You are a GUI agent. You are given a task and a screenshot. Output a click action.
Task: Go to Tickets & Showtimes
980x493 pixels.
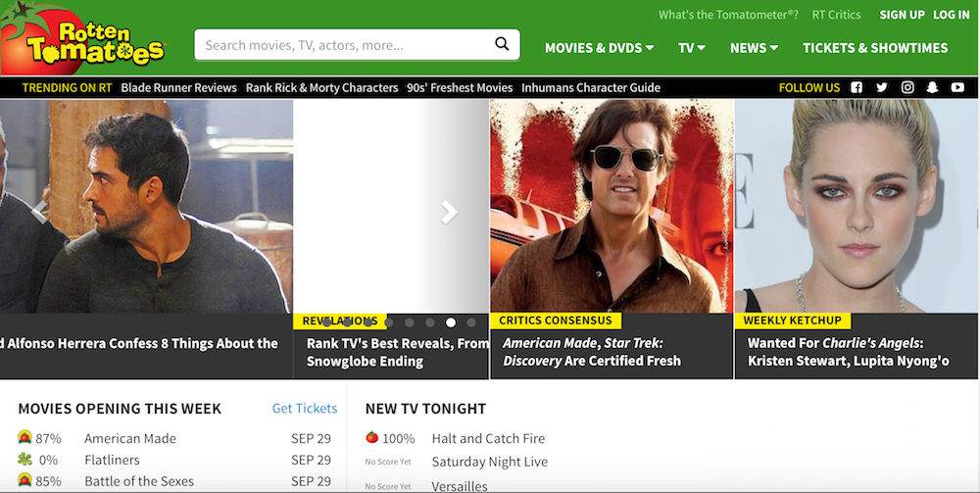tap(875, 48)
